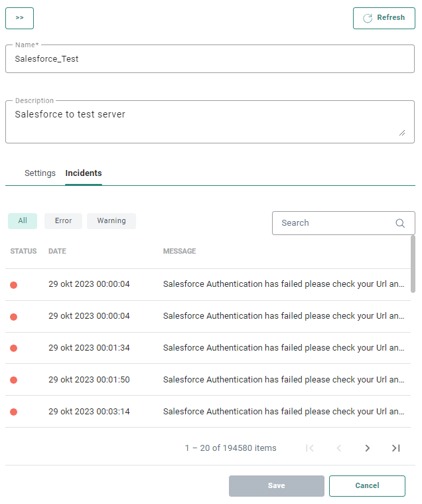Switch to the Settings tab
The height and width of the screenshot is (504, 422).
[x=40, y=173]
